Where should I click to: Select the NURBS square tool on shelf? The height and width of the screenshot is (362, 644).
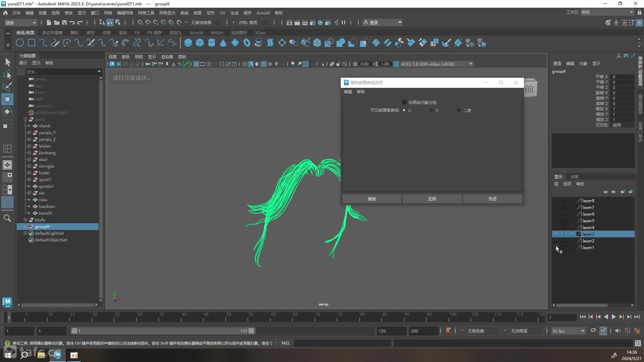32,43
